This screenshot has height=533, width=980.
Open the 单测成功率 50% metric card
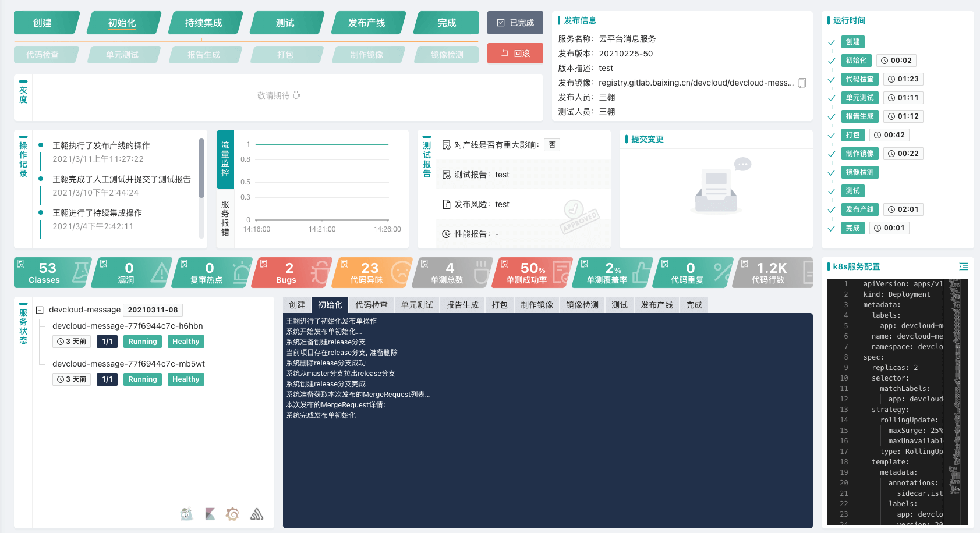point(533,273)
